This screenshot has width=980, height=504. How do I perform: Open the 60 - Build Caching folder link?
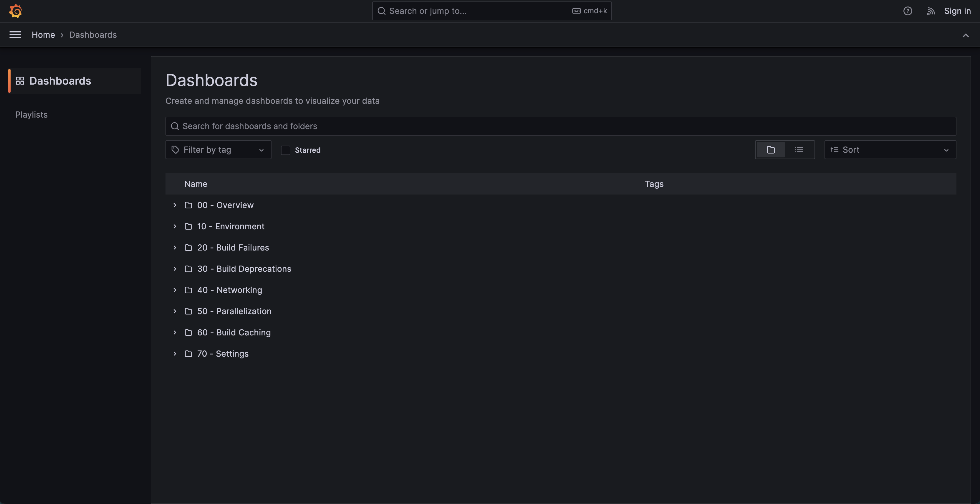coord(234,332)
